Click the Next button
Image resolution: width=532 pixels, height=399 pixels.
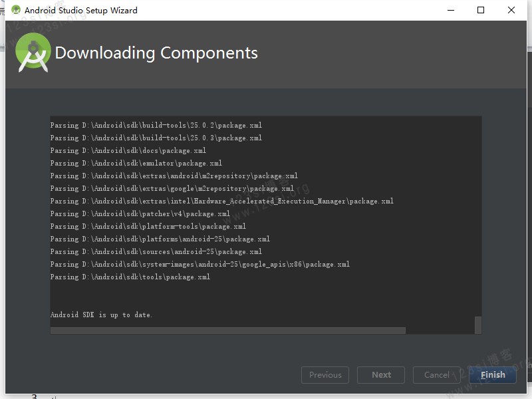pos(381,375)
